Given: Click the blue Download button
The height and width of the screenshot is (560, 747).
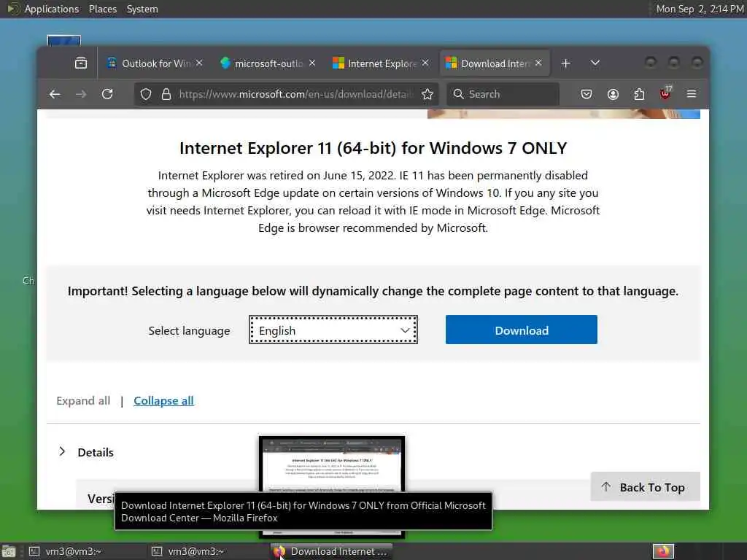Looking at the screenshot, I should click(521, 330).
